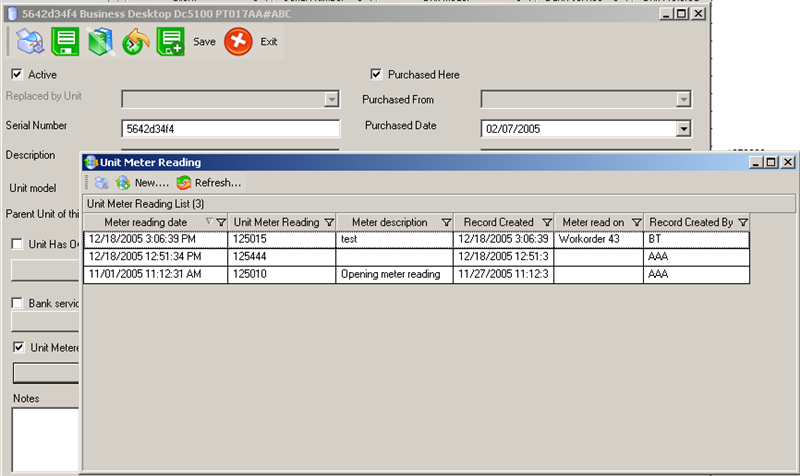Click the yellow undo arrow icon
Screen dimensions: 800x476
[x=136, y=42]
